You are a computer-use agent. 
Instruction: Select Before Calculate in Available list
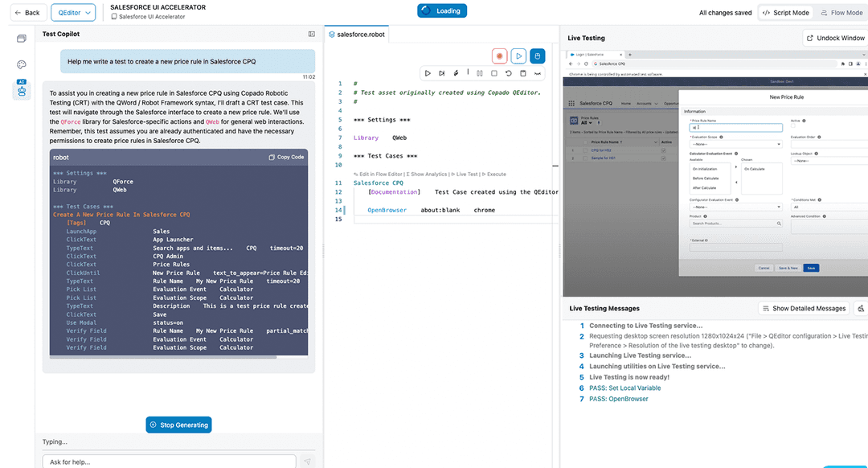(706, 179)
